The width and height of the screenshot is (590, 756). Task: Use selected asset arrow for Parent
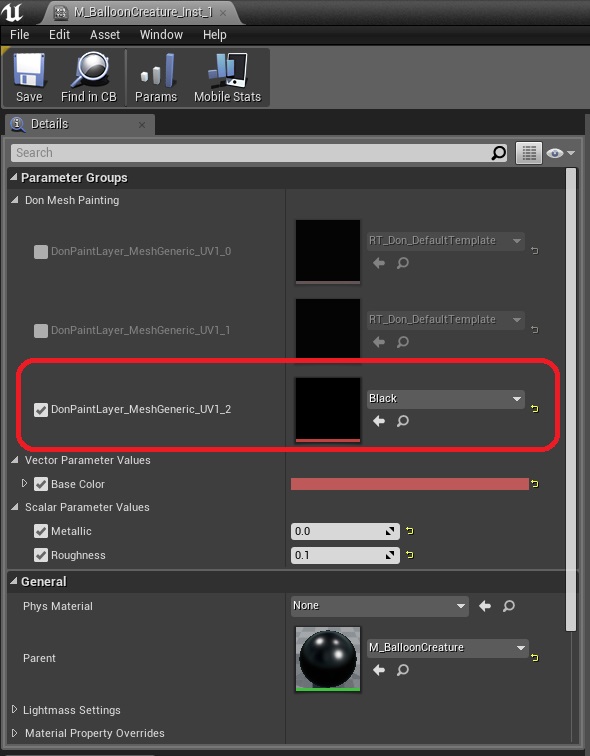pos(379,670)
